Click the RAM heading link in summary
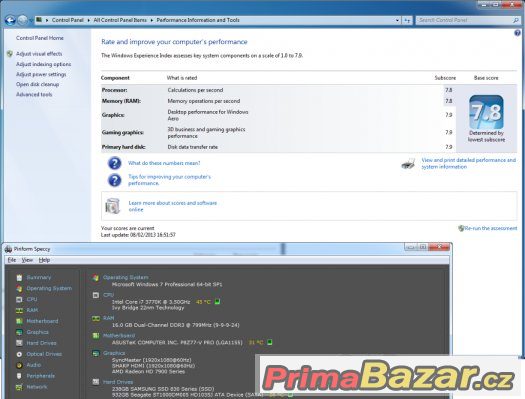 tap(108, 318)
